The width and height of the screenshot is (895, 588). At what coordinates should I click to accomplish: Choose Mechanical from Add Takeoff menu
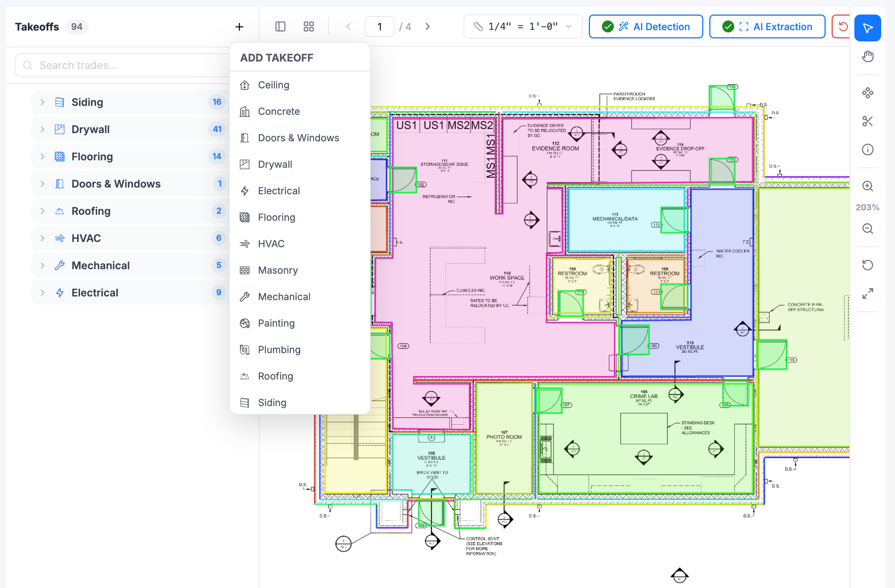[x=300, y=297]
